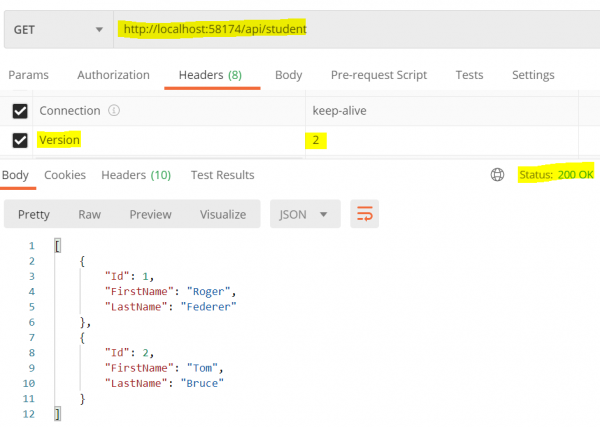Open the Pre-request Script tab
The image size is (600, 427).
pos(378,75)
